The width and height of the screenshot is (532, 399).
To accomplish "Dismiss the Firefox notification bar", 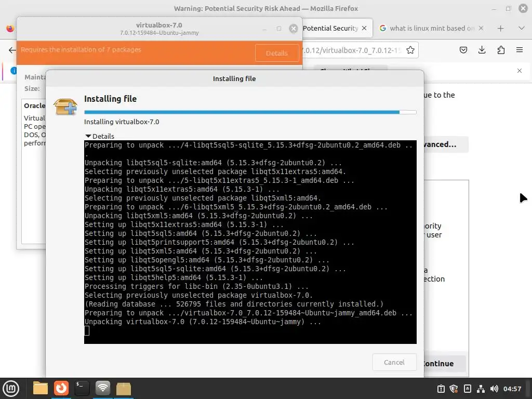I will (x=519, y=71).
